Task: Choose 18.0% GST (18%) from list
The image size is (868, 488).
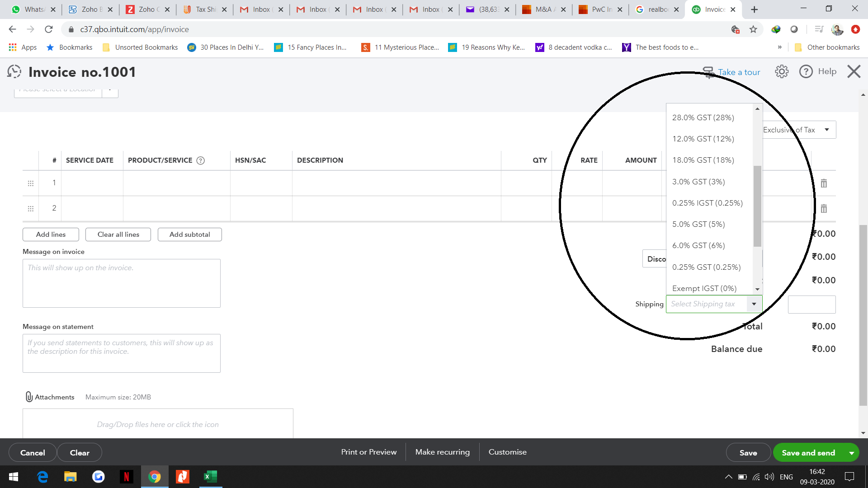Action: [703, 160]
